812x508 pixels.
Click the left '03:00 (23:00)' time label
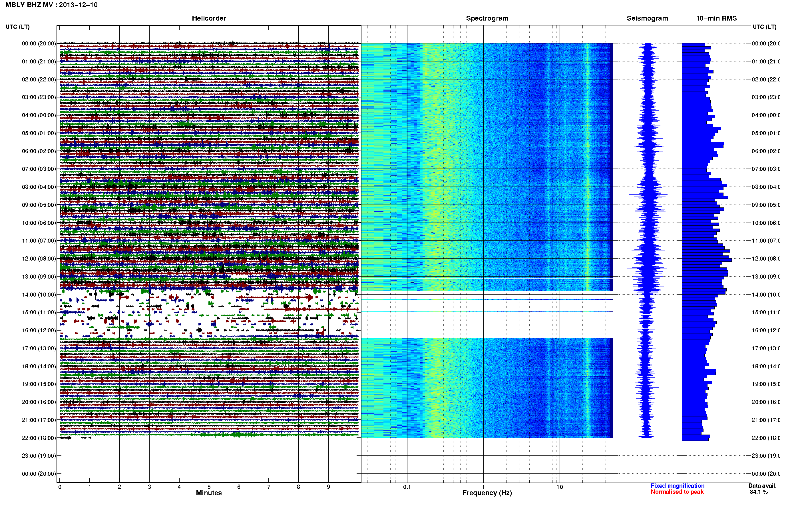pos(39,97)
